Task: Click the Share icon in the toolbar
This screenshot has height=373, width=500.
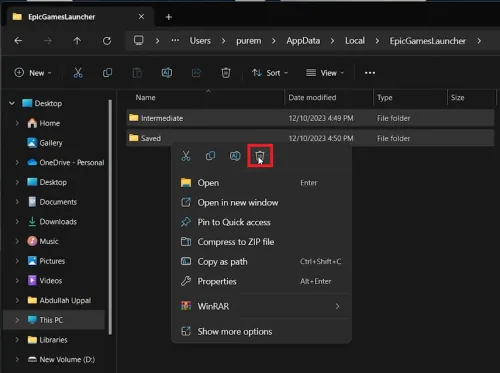Action: coord(196,73)
